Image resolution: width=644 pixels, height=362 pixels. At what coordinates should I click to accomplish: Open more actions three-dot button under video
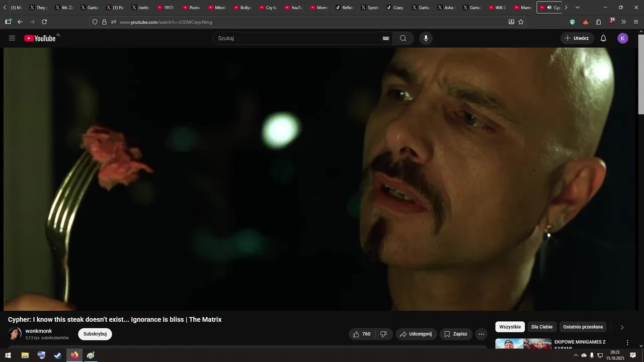pos(481,334)
